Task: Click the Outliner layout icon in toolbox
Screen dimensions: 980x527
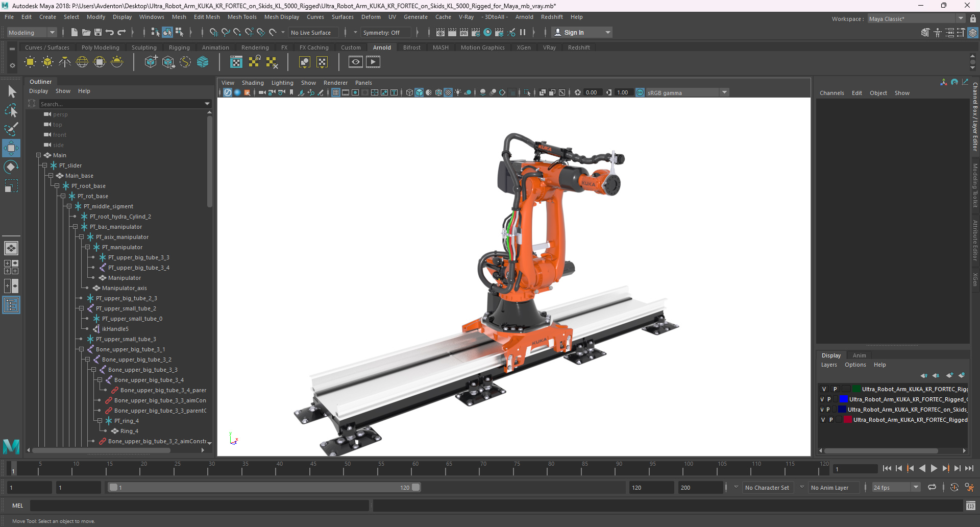Action: click(11, 305)
